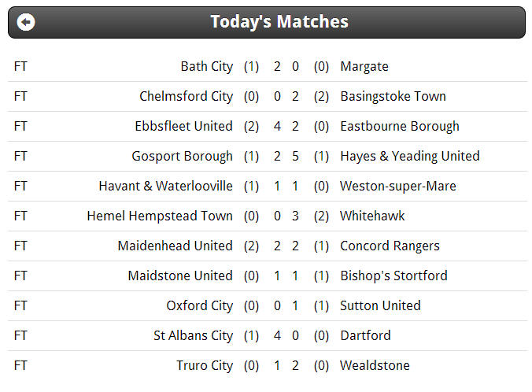Image resolution: width=532 pixels, height=392 pixels.
Task: Open the Hayes & Yeading United entry
Action: point(410,156)
